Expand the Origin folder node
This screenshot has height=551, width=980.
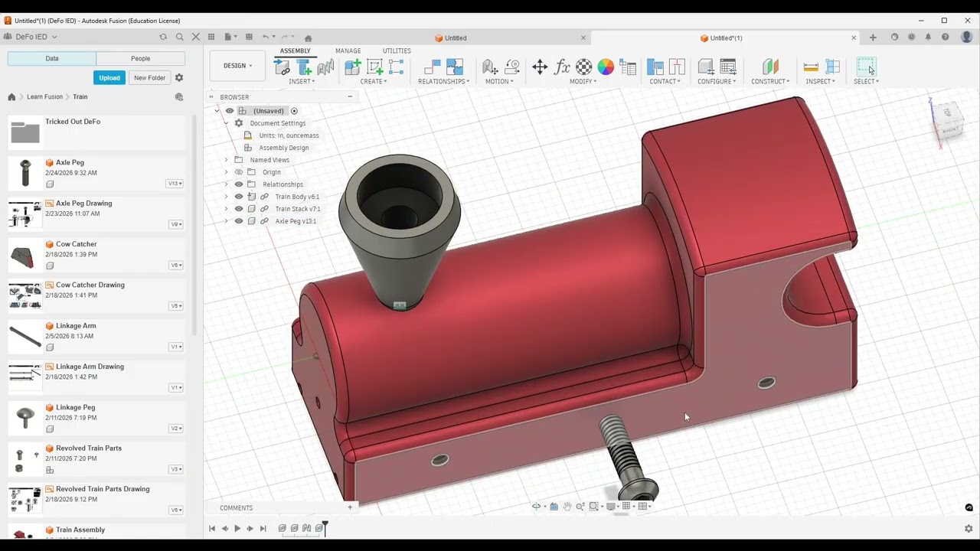226,172
